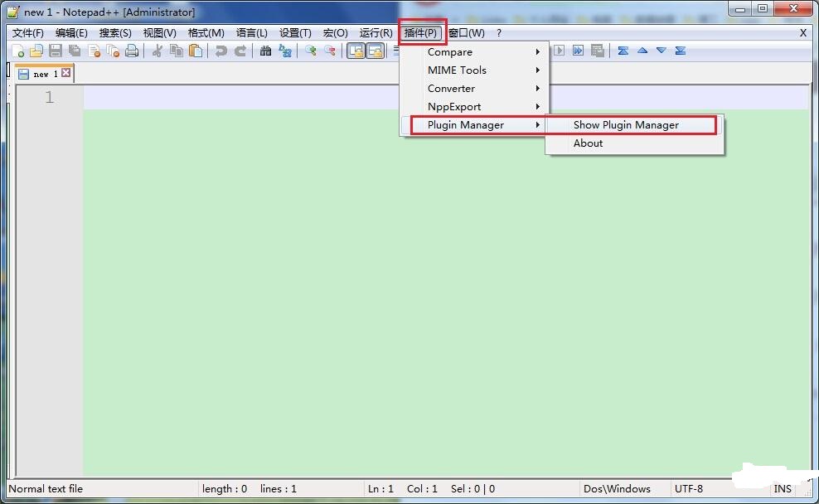
Task: Toggle synchronize vertical scrolling button
Action: (x=356, y=51)
